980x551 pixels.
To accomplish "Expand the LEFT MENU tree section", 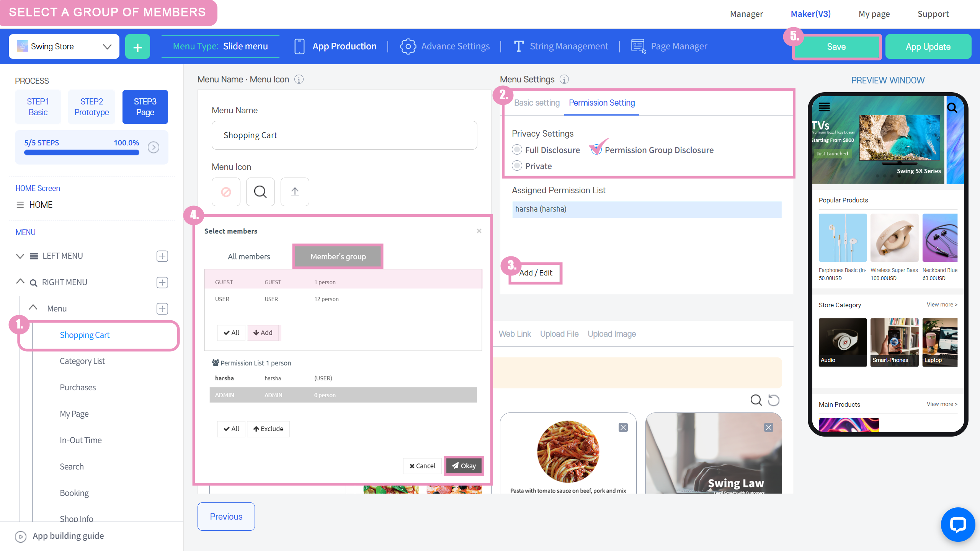I will [x=20, y=256].
